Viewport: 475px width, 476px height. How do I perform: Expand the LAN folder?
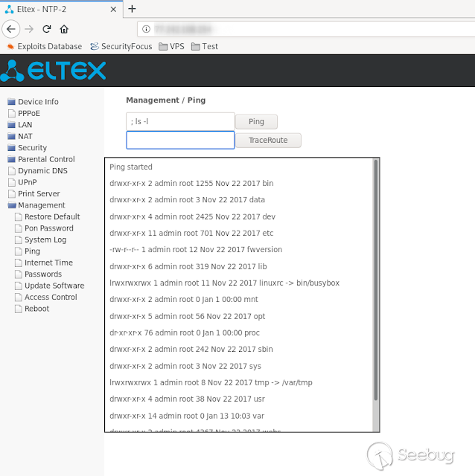[20, 125]
